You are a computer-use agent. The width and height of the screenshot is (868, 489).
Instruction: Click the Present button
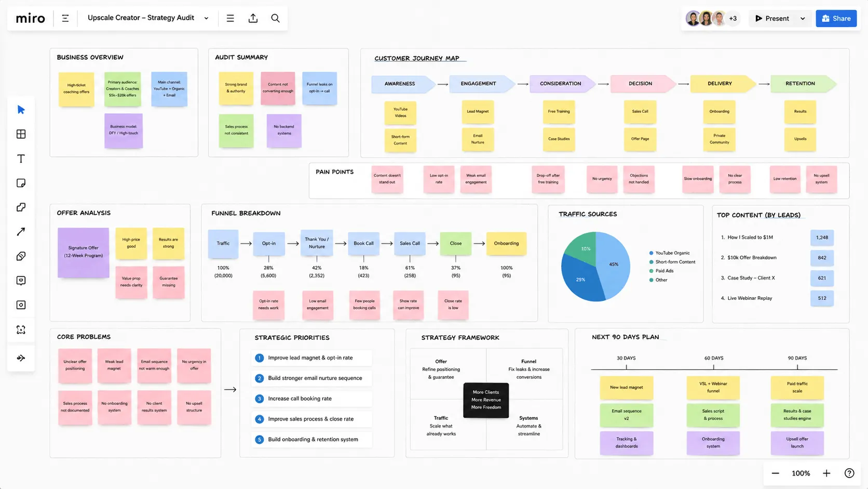772,19
